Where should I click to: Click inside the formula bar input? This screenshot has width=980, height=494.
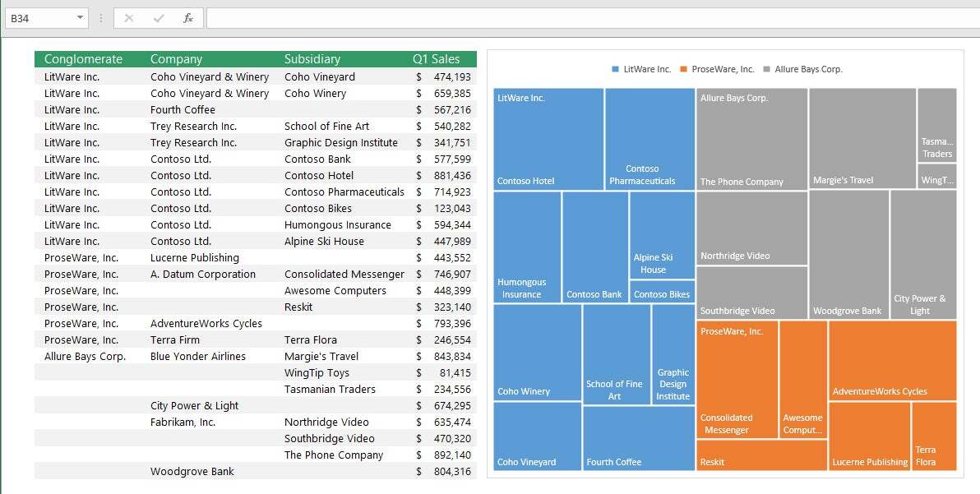tap(593, 18)
